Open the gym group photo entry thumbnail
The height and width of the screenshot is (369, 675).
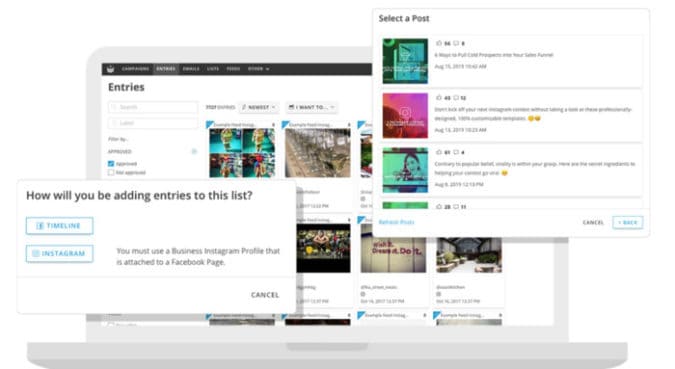pyautogui.click(x=323, y=248)
